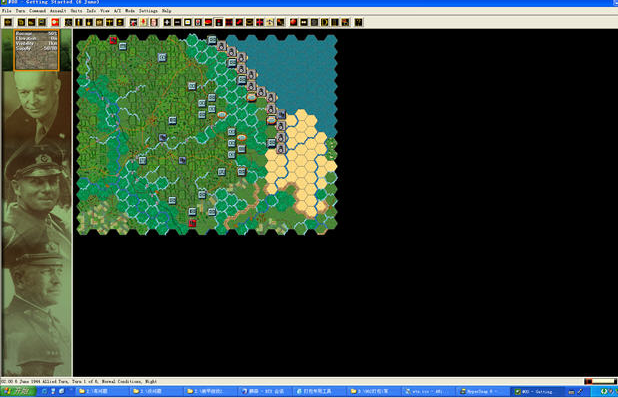
Task: Click the green Windows Start button
Action: click(18, 391)
